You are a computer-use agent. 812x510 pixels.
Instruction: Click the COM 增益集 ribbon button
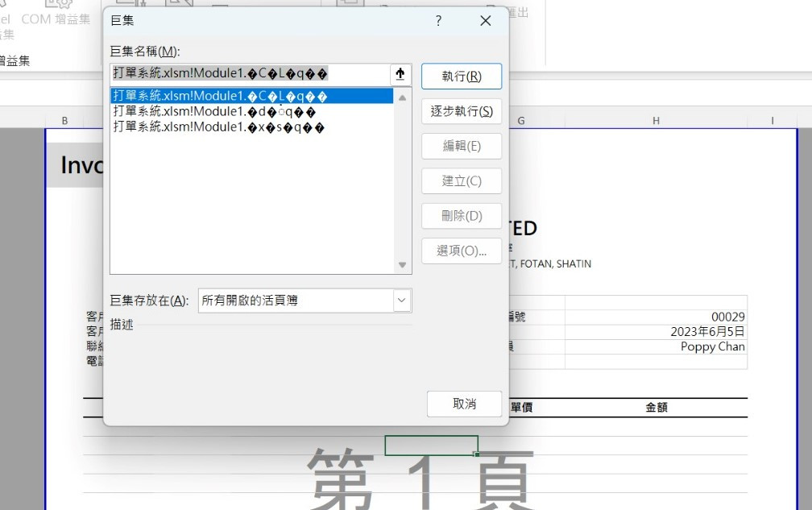coord(56,14)
